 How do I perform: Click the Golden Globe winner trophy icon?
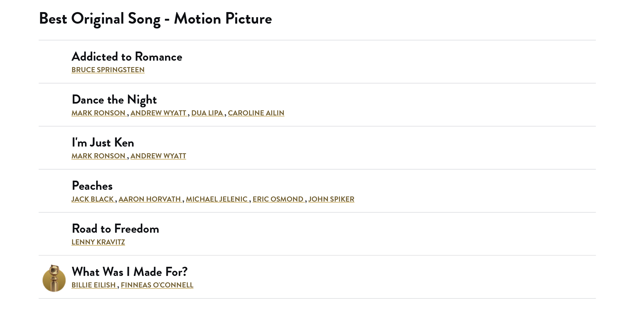click(54, 278)
